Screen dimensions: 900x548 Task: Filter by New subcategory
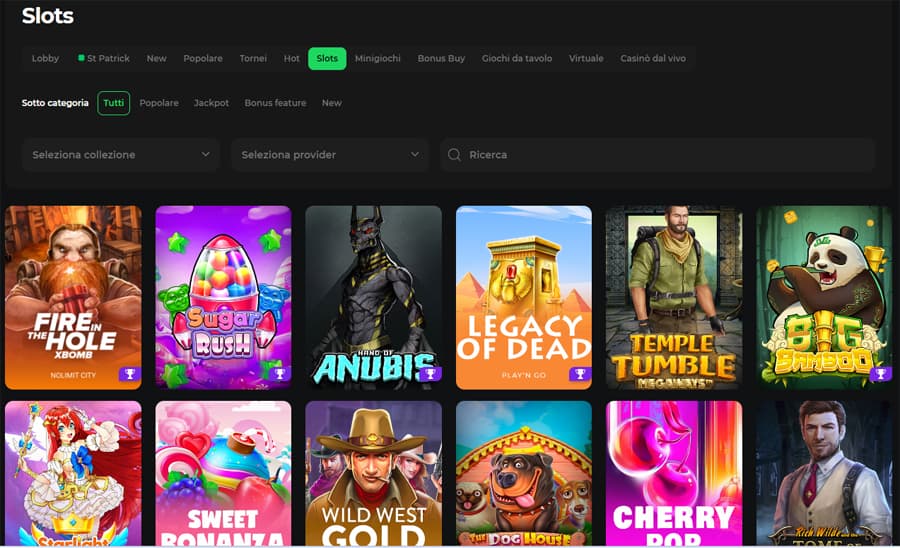click(332, 103)
